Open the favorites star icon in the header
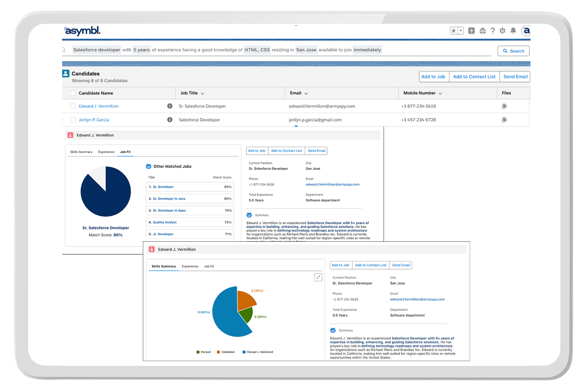The image size is (581, 392). pyautogui.click(x=453, y=31)
